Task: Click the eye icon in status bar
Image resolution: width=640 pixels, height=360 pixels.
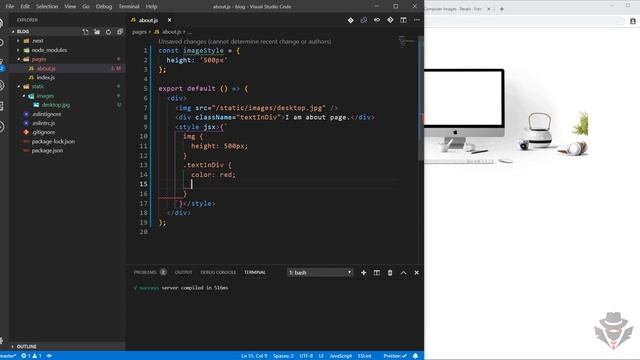Action: pyautogui.click(x=49, y=356)
